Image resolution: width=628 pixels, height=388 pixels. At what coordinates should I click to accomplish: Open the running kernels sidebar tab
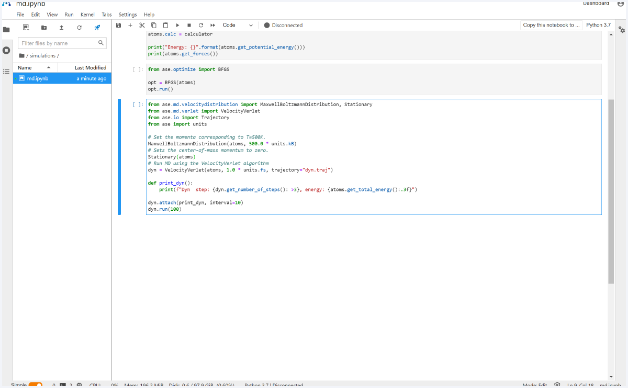coord(6,50)
